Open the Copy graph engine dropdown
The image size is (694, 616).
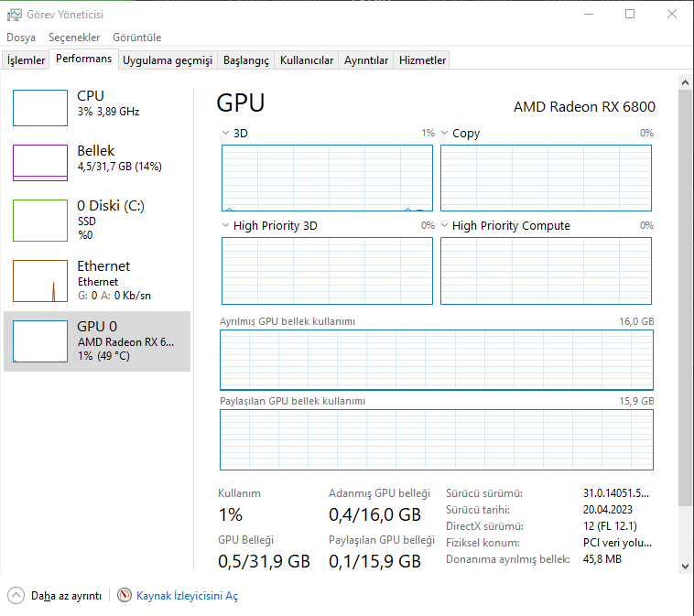click(445, 134)
